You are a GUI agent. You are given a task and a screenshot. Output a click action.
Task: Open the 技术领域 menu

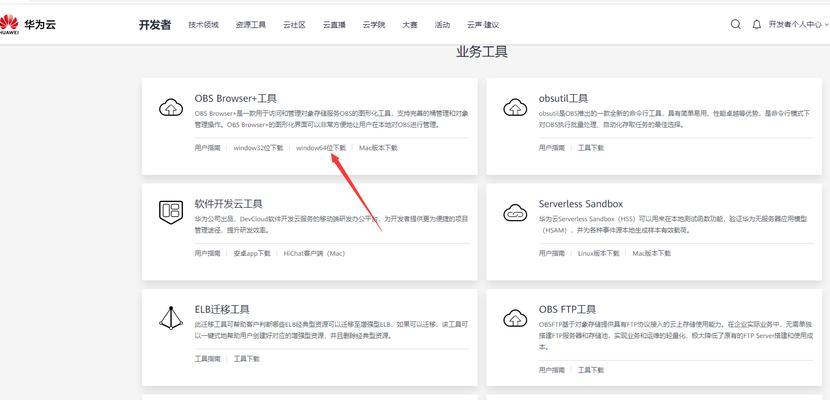(x=203, y=25)
